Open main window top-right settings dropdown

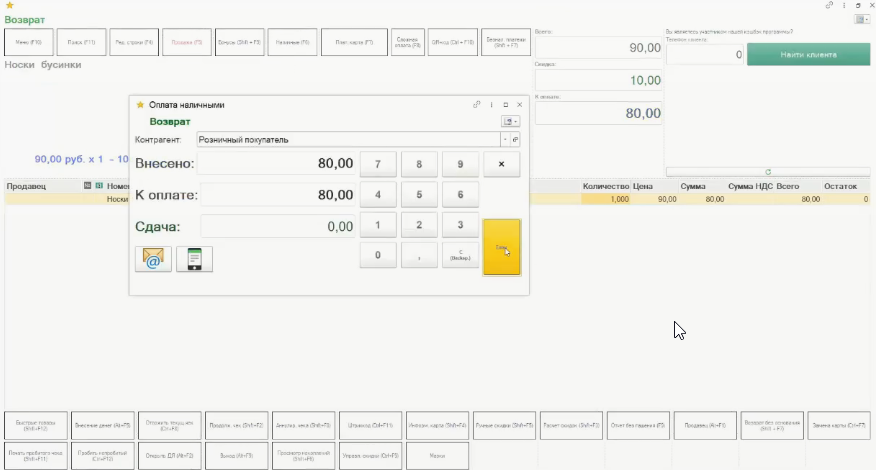pyautogui.click(x=862, y=20)
